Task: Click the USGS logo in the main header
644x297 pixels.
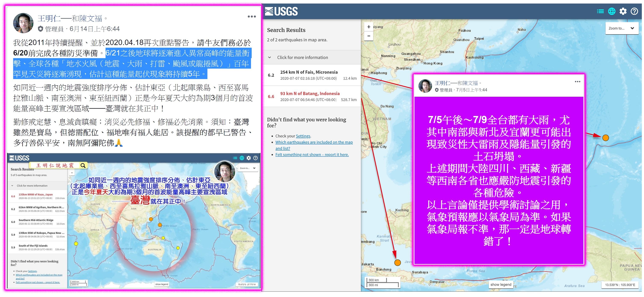Action: 281,11
